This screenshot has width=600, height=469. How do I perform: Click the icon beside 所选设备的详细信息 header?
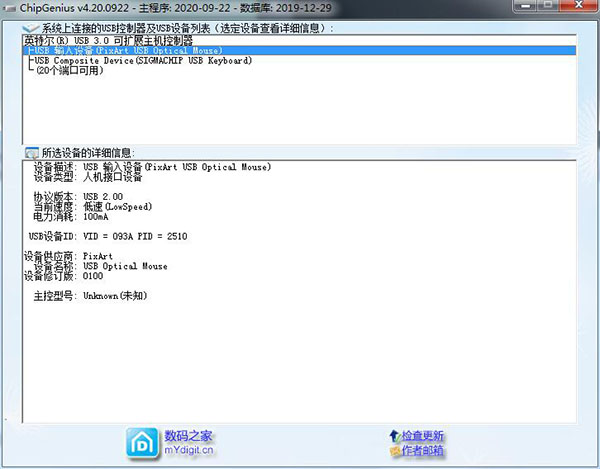coord(30,152)
